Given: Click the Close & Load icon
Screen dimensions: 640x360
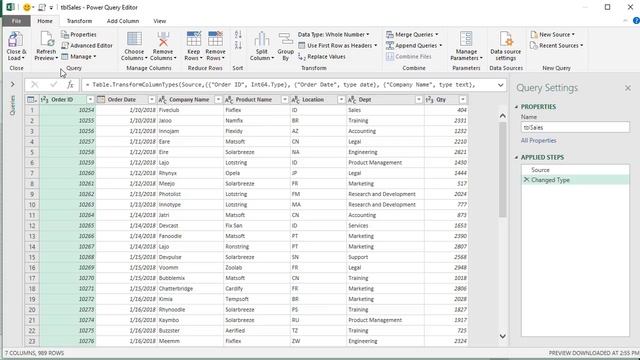Looking at the screenshot, I should [16, 40].
